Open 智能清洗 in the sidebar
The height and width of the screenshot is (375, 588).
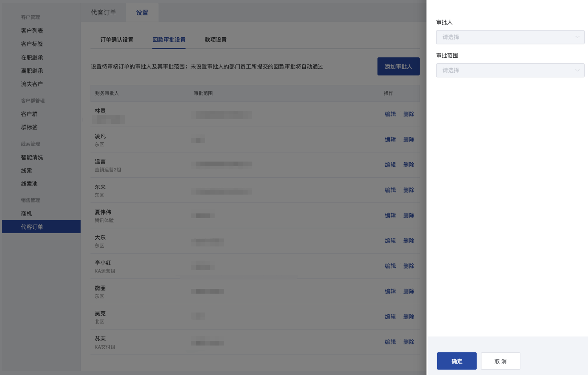tap(32, 157)
